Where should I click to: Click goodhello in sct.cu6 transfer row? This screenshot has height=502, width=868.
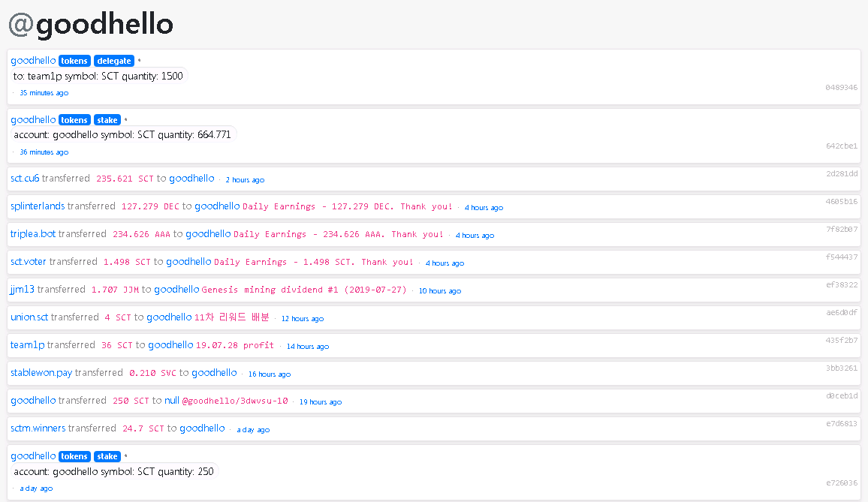(x=191, y=179)
